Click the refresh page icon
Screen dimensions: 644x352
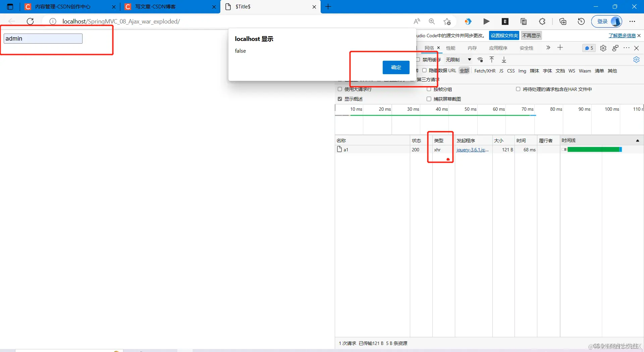30,21
